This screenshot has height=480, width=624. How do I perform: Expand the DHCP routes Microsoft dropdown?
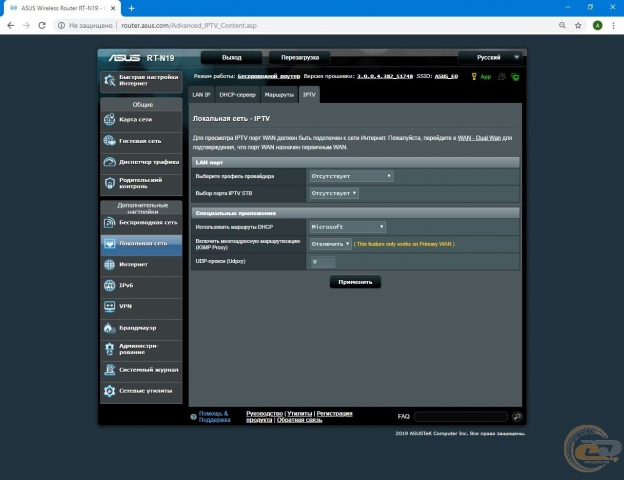pos(347,227)
